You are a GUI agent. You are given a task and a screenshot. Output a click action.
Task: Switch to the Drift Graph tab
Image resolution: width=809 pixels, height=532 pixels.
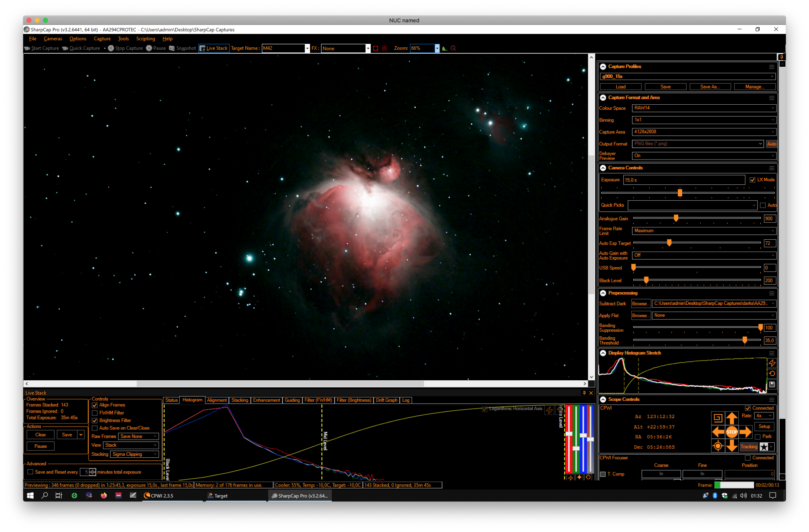387,400
